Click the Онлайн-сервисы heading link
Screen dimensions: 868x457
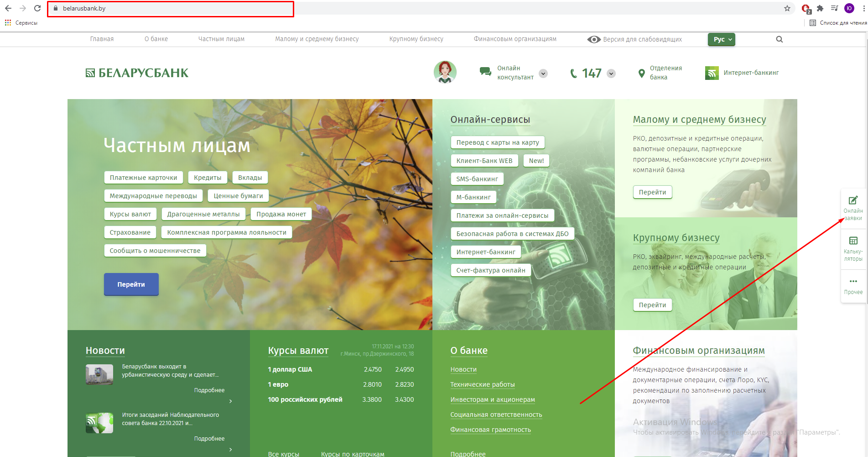coord(490,120)
